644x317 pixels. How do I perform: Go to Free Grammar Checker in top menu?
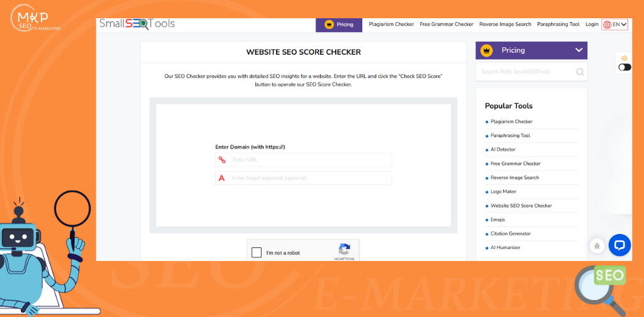[x=447, y=25]
